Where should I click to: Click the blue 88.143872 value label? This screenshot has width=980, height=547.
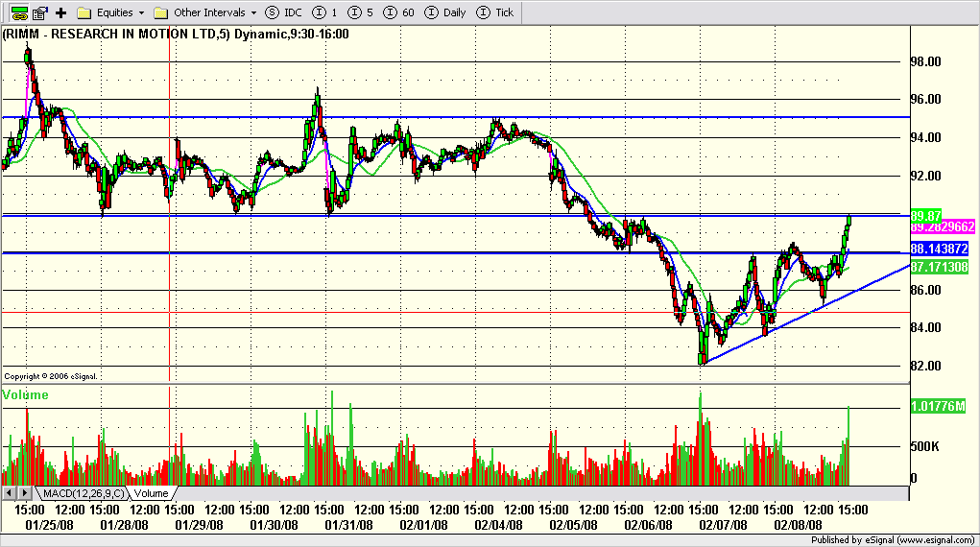click(940, 249)
